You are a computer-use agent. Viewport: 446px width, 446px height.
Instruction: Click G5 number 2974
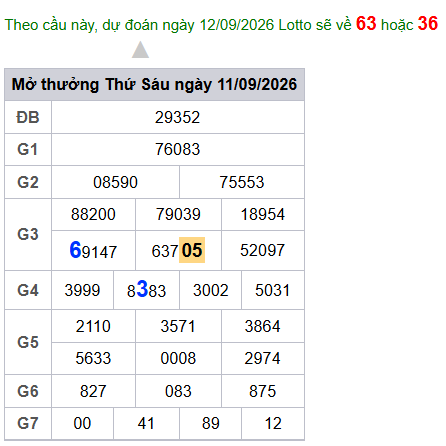coord(263,358)
